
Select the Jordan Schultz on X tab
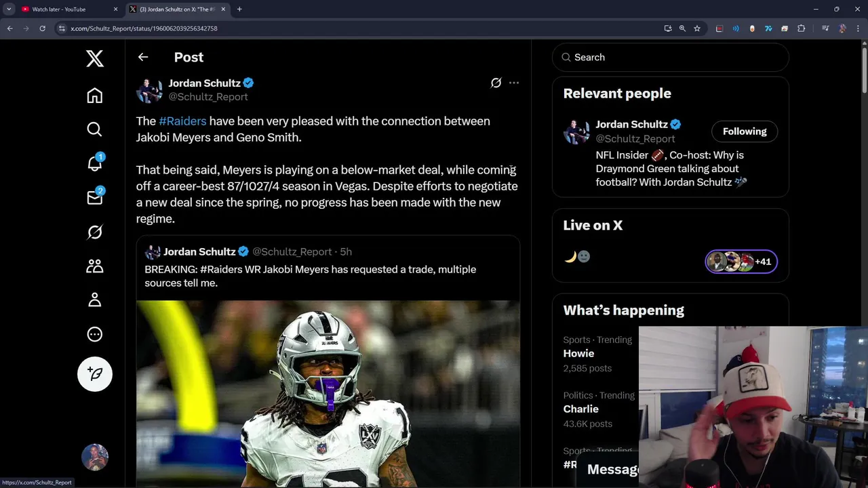coord(178,9)
